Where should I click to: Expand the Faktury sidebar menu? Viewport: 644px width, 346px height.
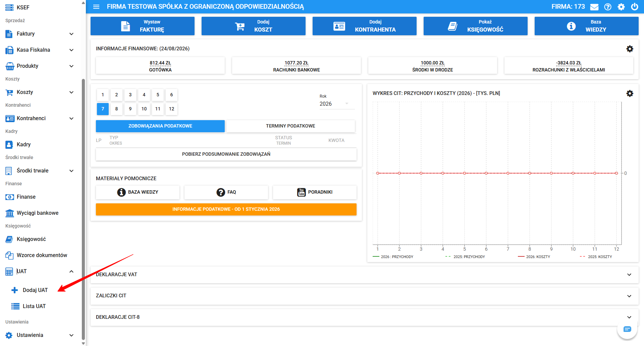(40, 34)
